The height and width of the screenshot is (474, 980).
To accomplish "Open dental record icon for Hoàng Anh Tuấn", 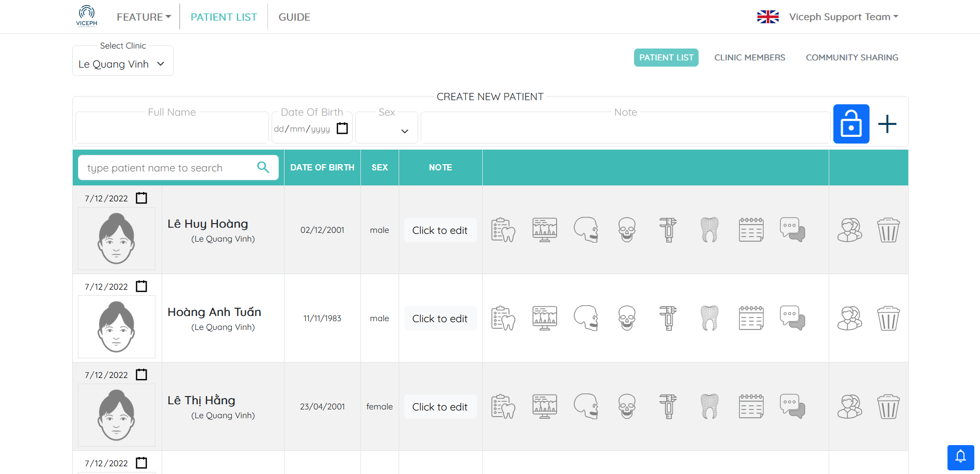I will (x=503, y=318).
